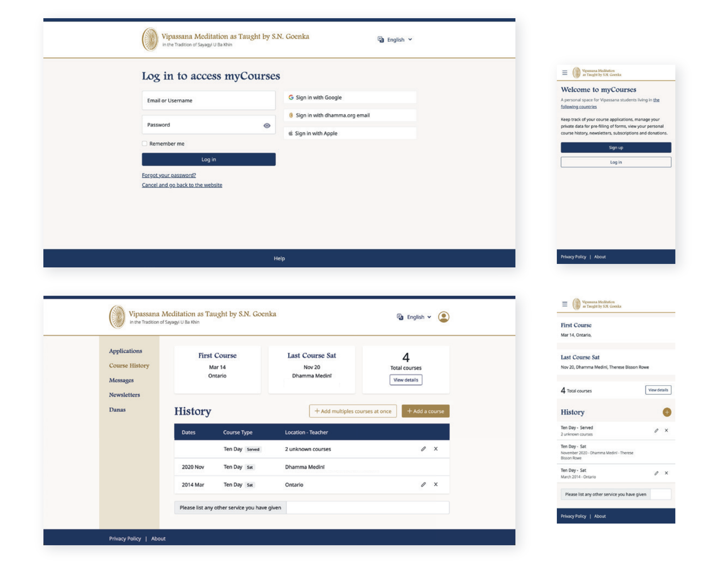Open Help in the login page footer
Screen dimensions: 728x572
[279, 258]
